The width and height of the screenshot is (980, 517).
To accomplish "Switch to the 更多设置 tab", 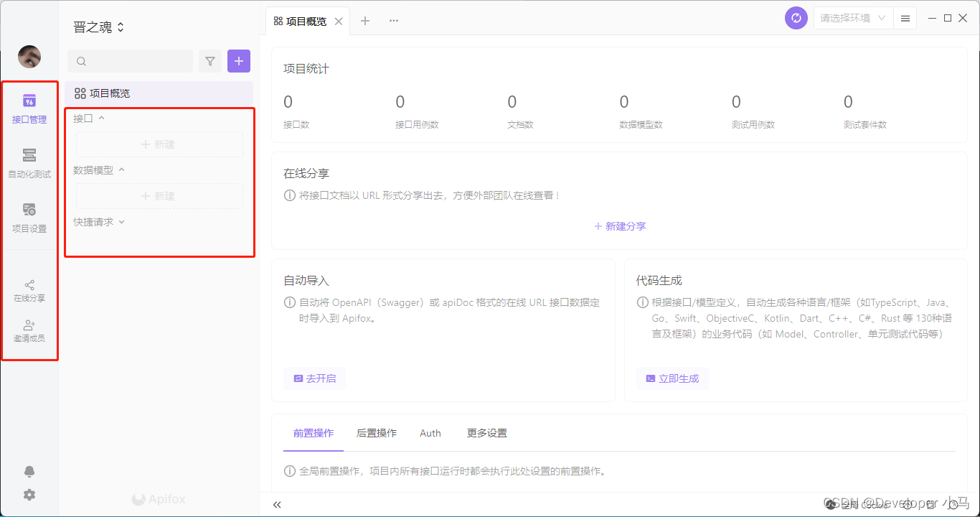I will point(487,433).
